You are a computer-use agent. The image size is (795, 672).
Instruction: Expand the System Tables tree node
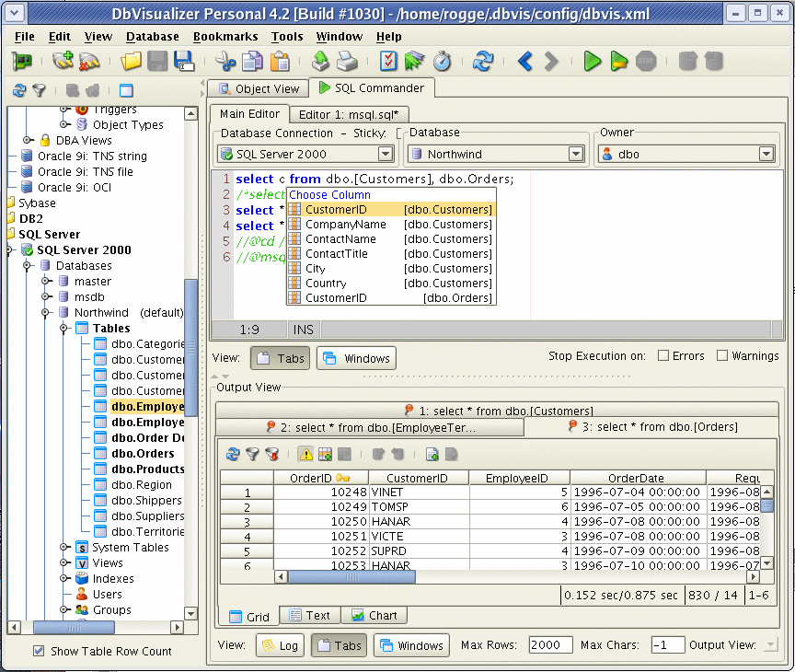tap(64, 548)
